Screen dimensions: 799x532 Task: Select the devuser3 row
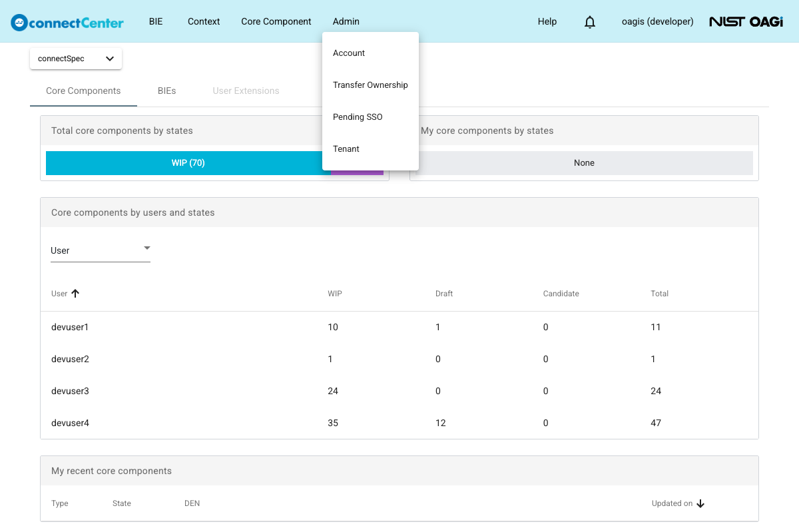click(400, 391)
